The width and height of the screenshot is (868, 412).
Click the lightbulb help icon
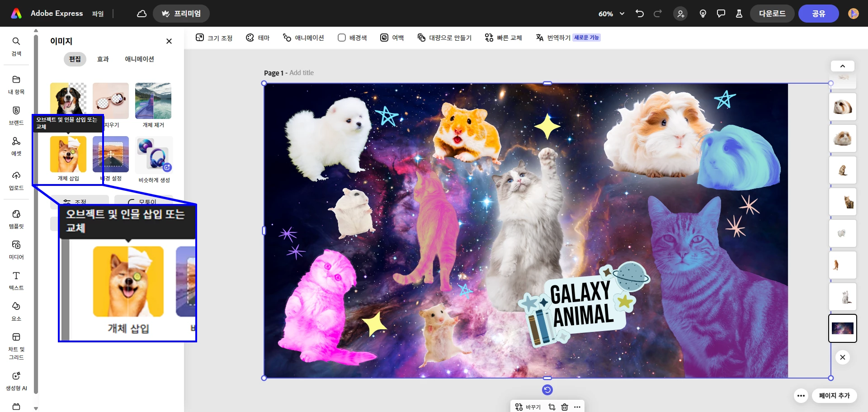click(x=703, y=14)
